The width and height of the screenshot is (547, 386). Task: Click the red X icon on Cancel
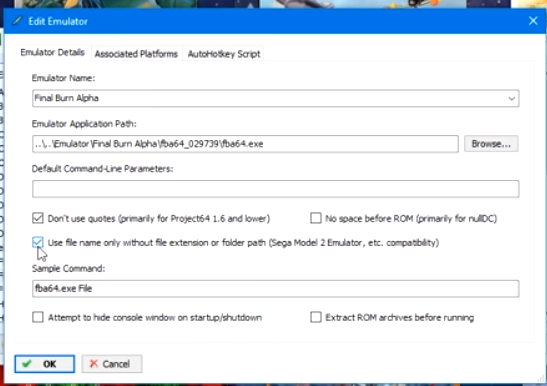[93, 364]
